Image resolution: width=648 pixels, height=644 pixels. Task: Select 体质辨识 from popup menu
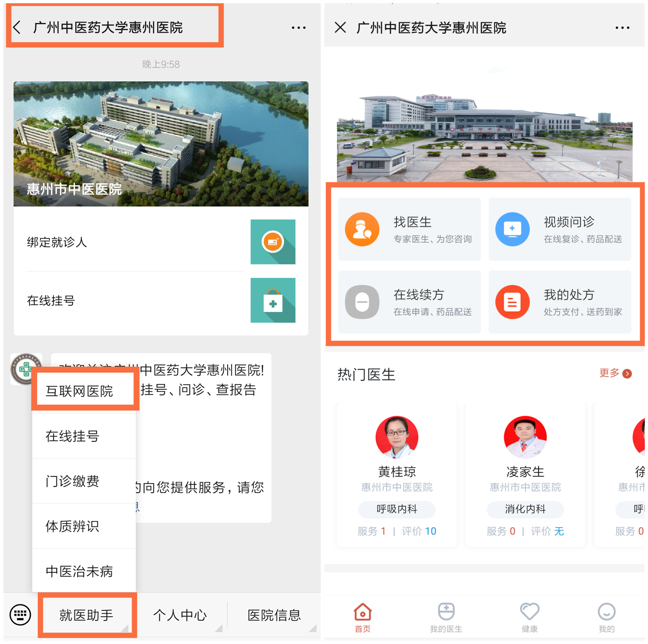tap(84, 526)
